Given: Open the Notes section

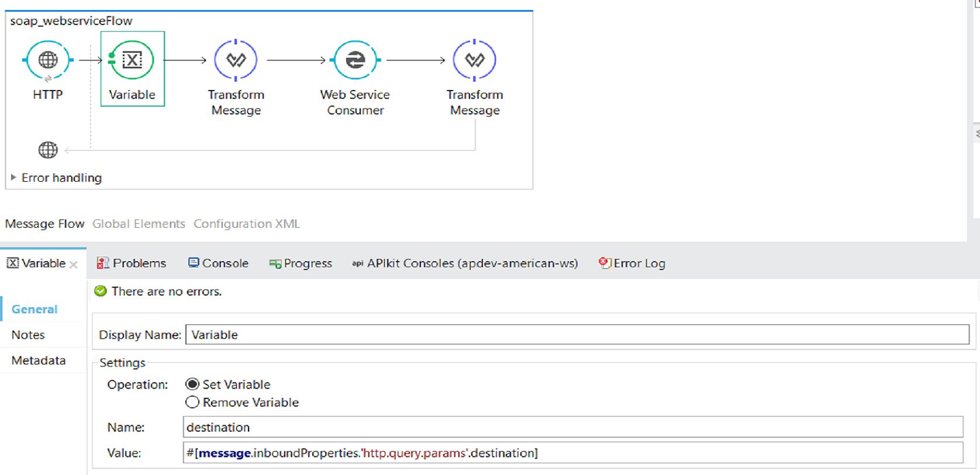Looking at the screenshot, I should (28, 335).
